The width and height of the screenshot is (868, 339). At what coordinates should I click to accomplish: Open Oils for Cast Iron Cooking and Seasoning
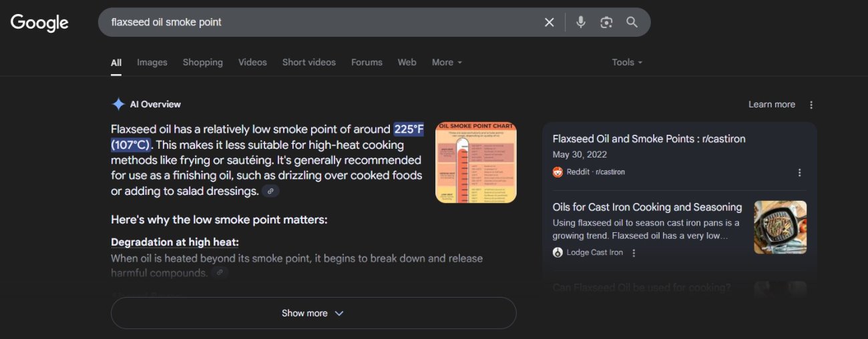click(647, 207)
